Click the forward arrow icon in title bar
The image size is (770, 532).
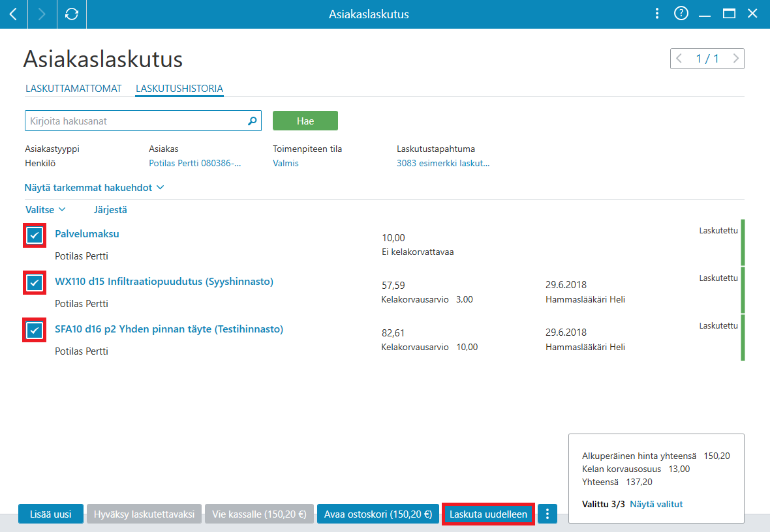coord(42,14)
